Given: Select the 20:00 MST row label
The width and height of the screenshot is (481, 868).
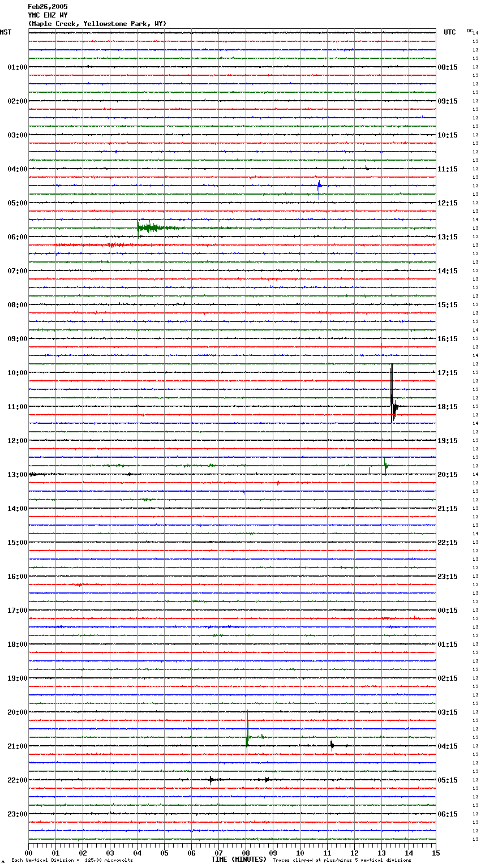Looking at the screenshot, I should pos(18,712).
